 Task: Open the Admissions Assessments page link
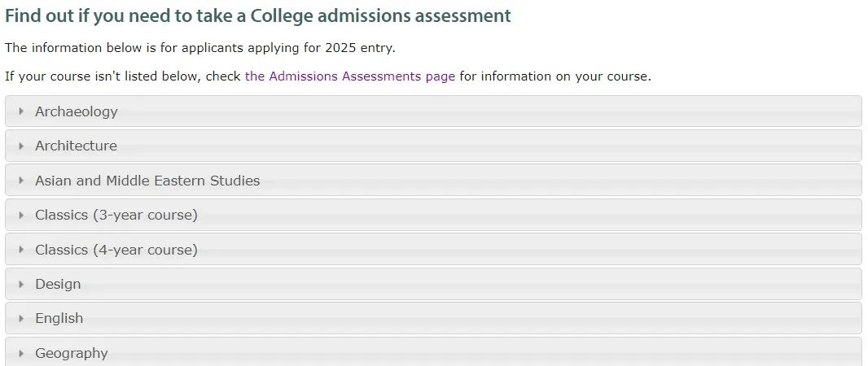[x=349, y=76]
